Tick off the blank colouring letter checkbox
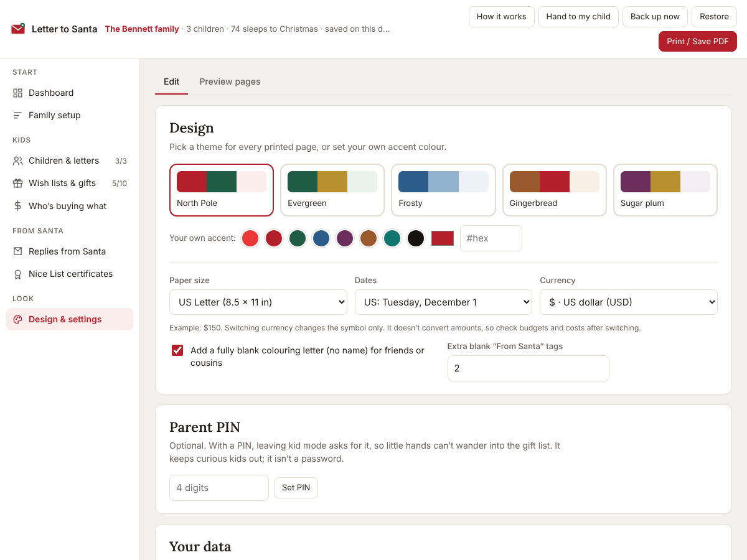Image resolution: width=747 pixels, height=560 pixels. pyautogui.click(x=177, y=350)
